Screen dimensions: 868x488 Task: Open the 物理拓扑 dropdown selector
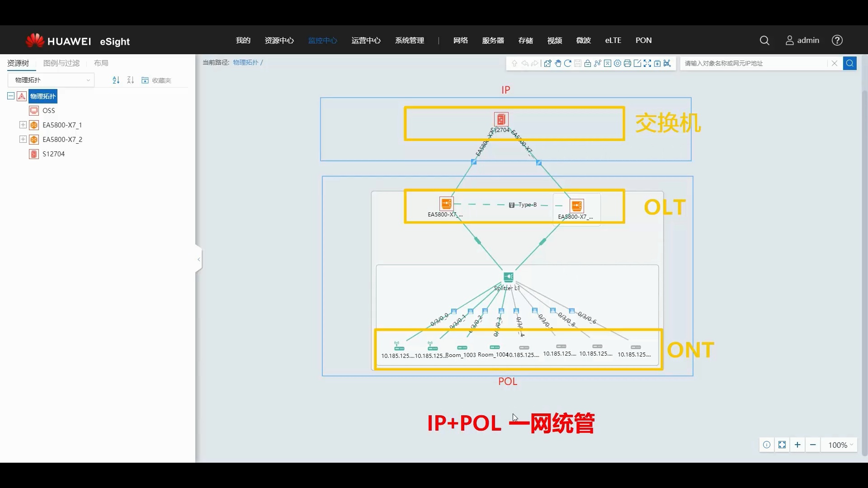(x=51, y=80)
